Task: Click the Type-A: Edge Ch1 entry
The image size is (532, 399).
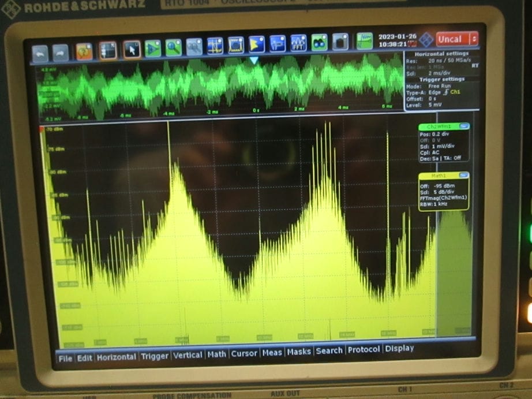Action: [433, 92]
